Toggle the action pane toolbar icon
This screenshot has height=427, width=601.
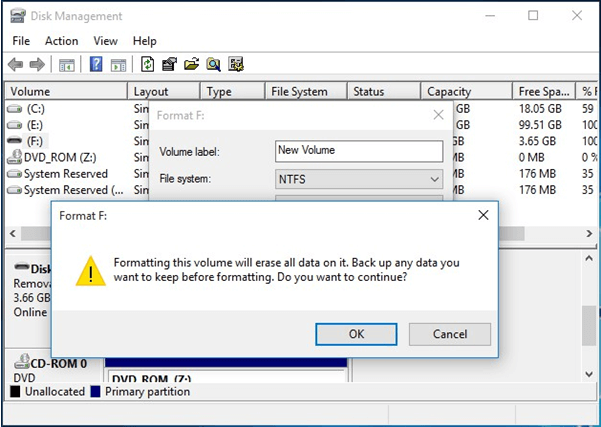pos(118,64)
